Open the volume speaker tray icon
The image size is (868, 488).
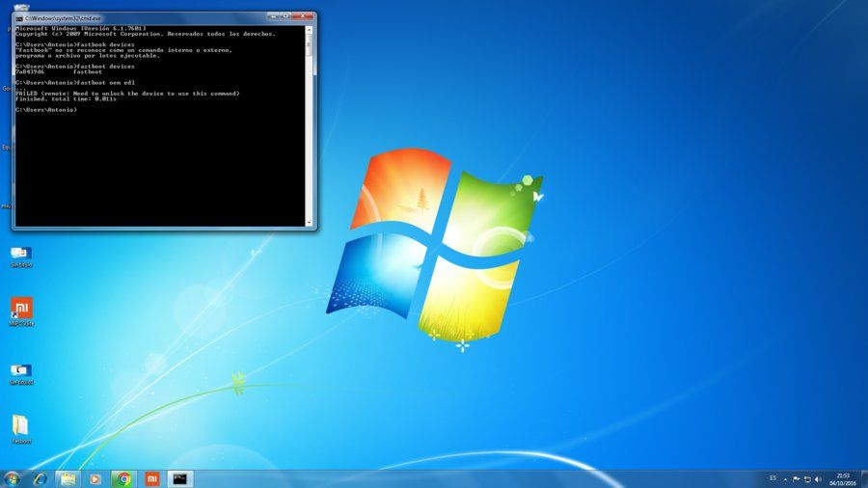[818, 479]
